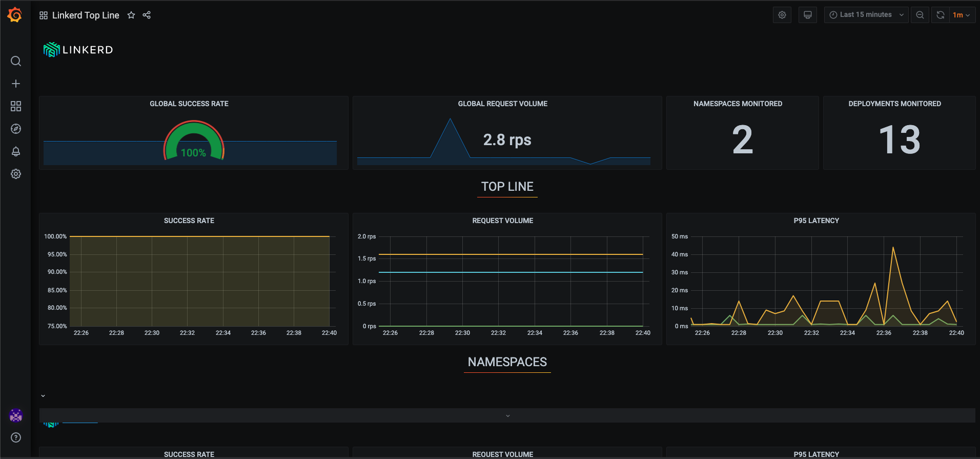Viewport: 980px width, 459px height.
Task: Cycle view mode with monitor icon
Action: click(808, 15)
